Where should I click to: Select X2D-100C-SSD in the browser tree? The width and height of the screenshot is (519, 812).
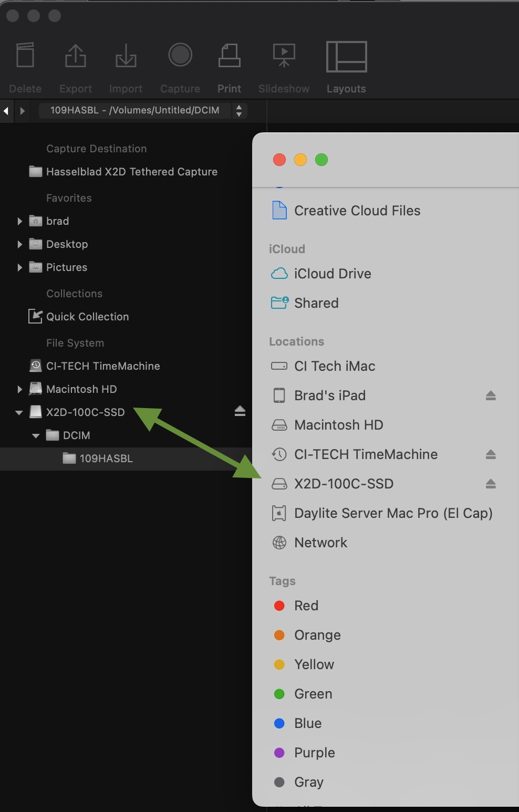[85, 412]
